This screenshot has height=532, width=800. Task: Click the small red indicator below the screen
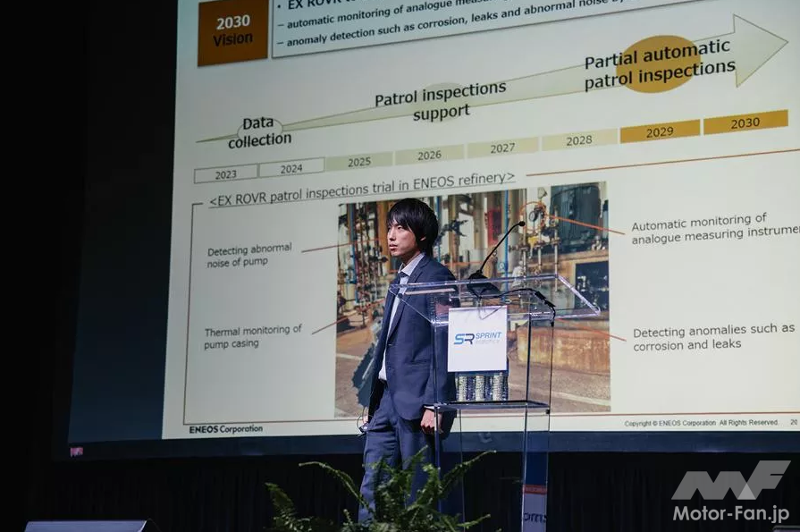(76, 452)
